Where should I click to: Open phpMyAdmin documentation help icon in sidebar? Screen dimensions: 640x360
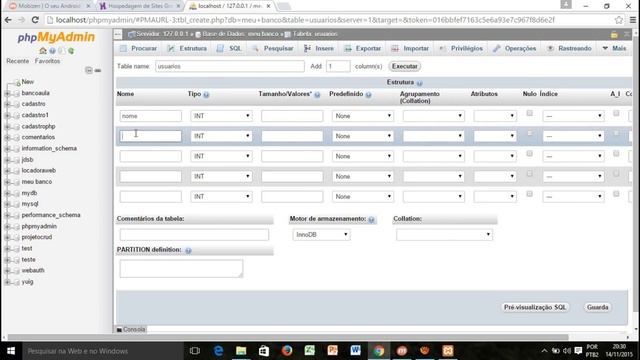(52, 51)
